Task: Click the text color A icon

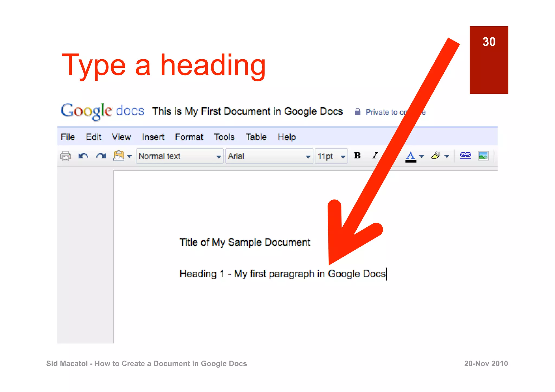Action: pyautogui.click(x=411, y=156)
